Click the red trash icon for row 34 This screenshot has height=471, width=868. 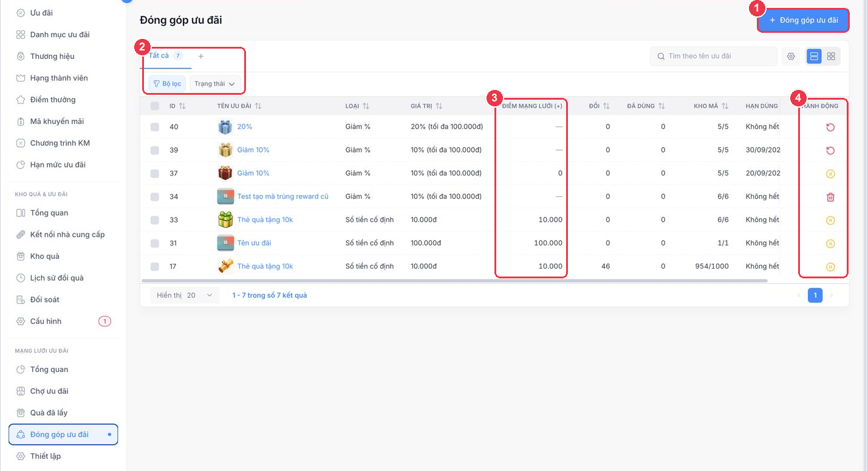tap(830, 197)
